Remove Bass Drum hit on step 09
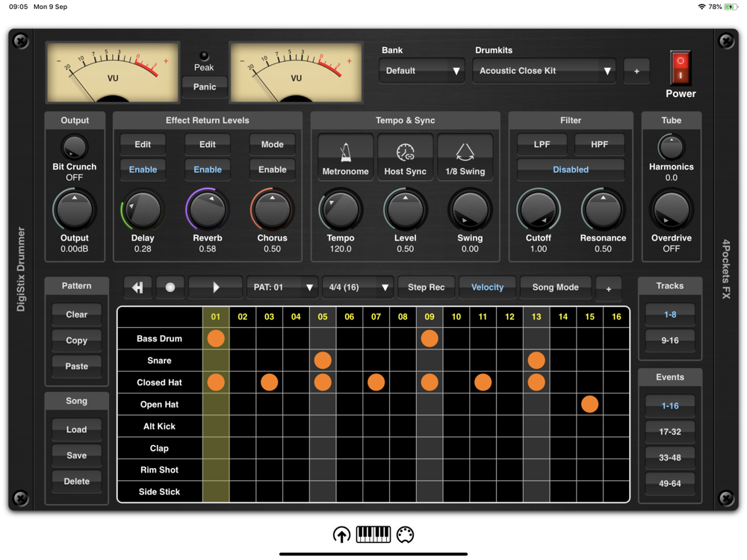This screenshot has height=560, width=747. click(x=430, y=338)
